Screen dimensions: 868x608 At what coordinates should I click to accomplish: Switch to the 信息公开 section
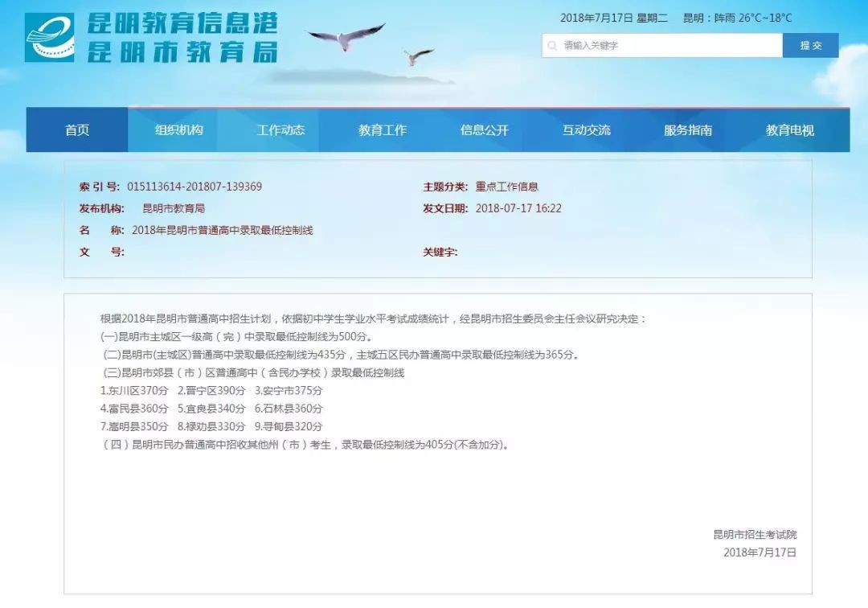point(484,130)
